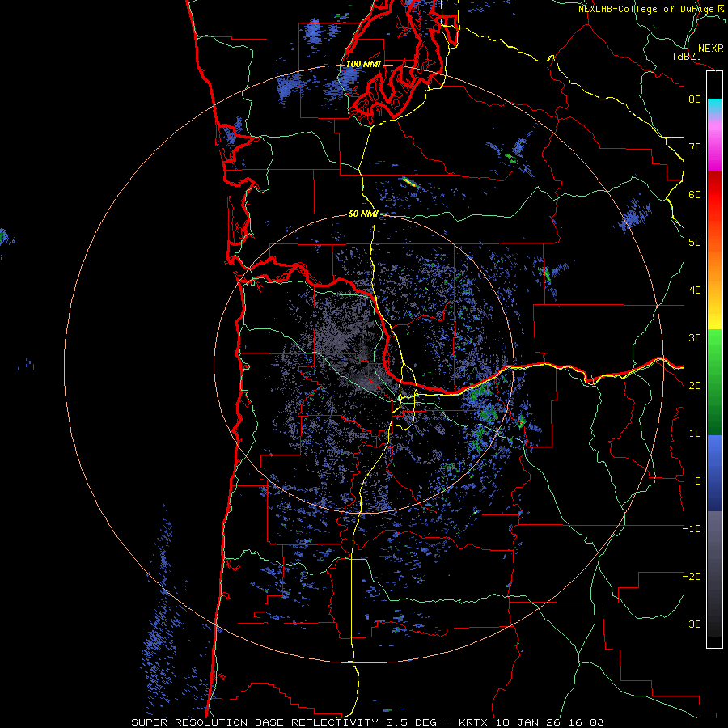Click the 100 NMI range ring label
This screenshot has width=728, height=728.
(363, 64)
